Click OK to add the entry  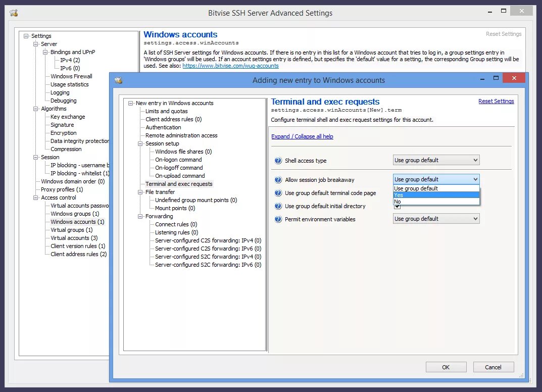point(446,367)
